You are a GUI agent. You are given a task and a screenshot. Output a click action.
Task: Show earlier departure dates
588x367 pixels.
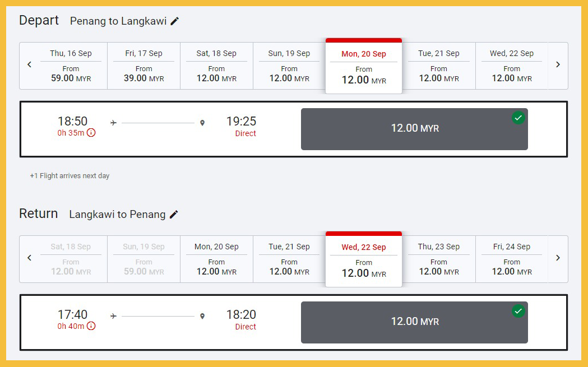[30, 65]
